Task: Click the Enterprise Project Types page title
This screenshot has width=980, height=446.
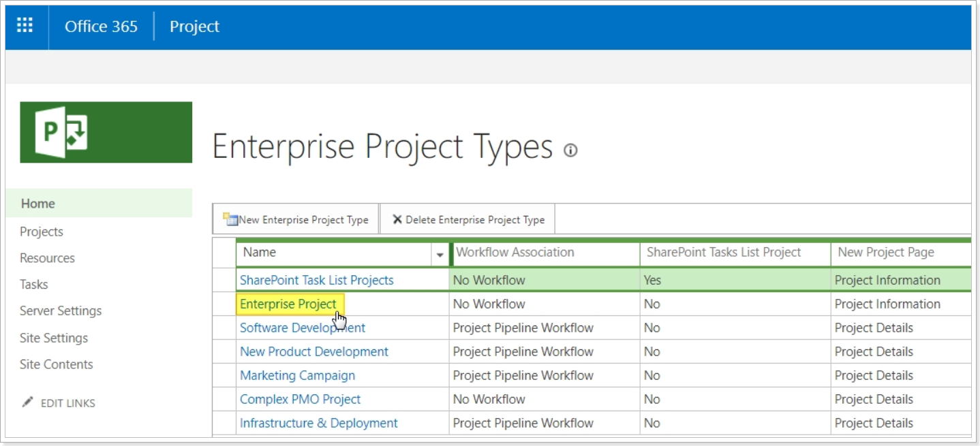Action: pos(383,147)
